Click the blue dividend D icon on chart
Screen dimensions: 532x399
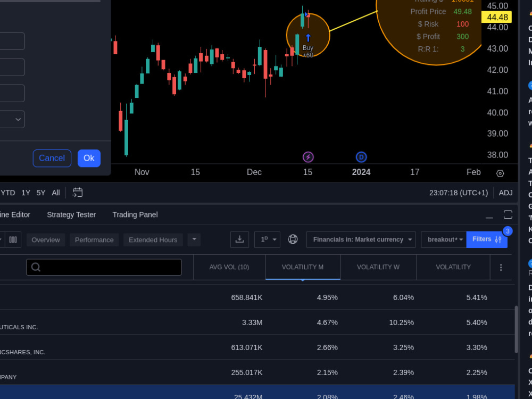[x=361, y=157]
